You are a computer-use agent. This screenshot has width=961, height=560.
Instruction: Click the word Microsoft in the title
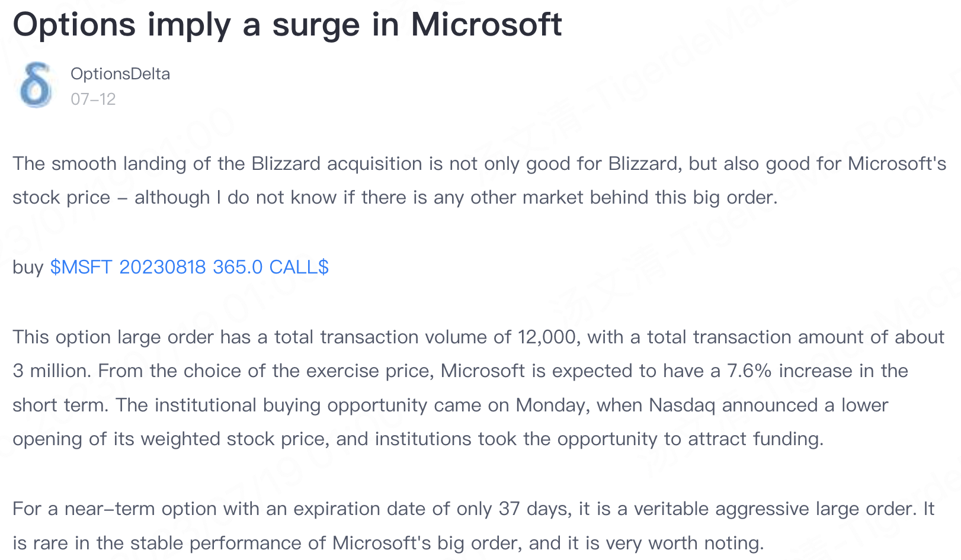[x=486, y=25]
